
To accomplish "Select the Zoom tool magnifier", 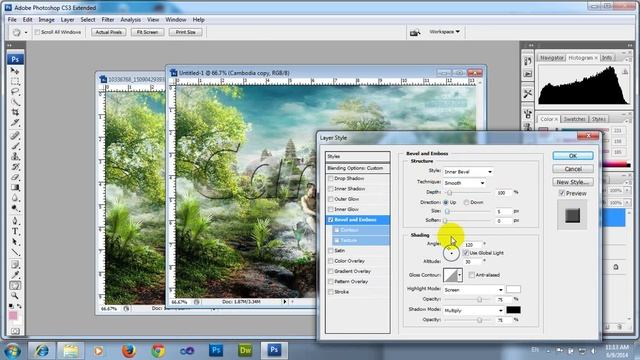I will click(15, 296).
